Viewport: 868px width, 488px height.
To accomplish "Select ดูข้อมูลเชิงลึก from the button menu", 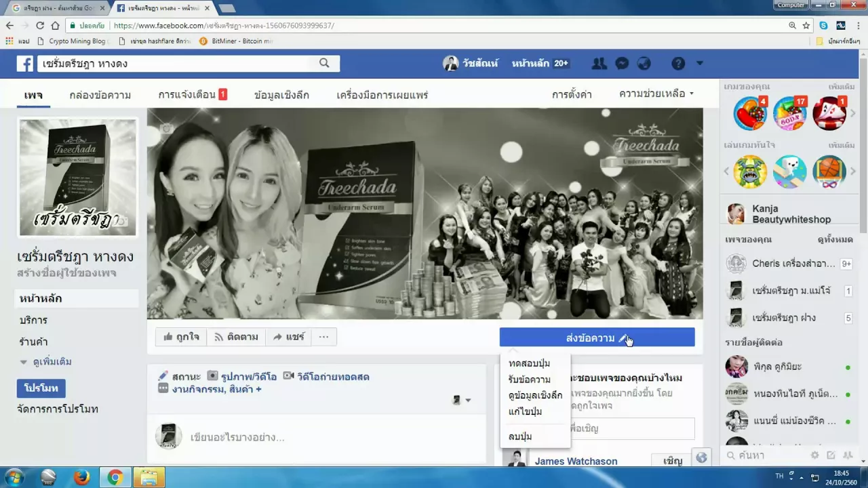I will (535, 395).
